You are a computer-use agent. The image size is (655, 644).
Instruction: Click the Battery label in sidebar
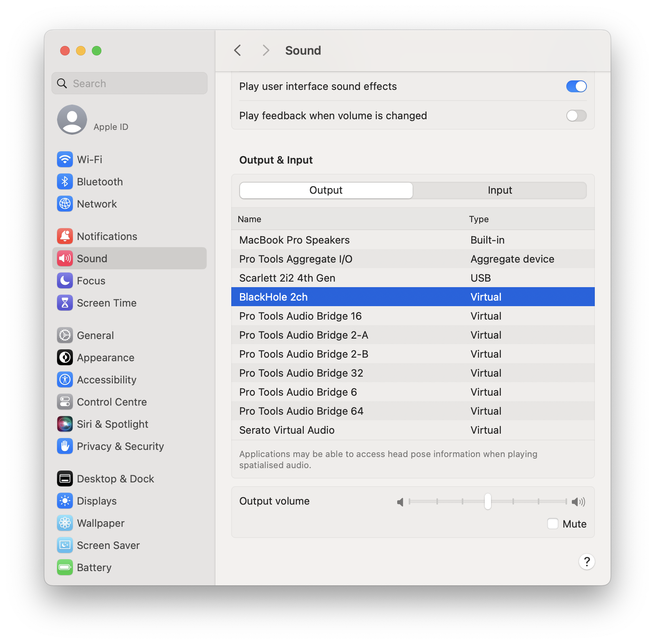94,568
